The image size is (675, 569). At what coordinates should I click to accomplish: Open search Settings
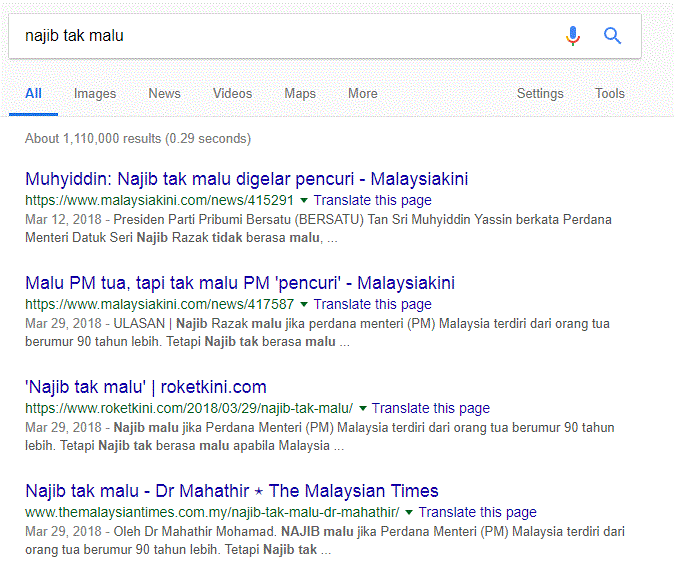tap(540, 93)
